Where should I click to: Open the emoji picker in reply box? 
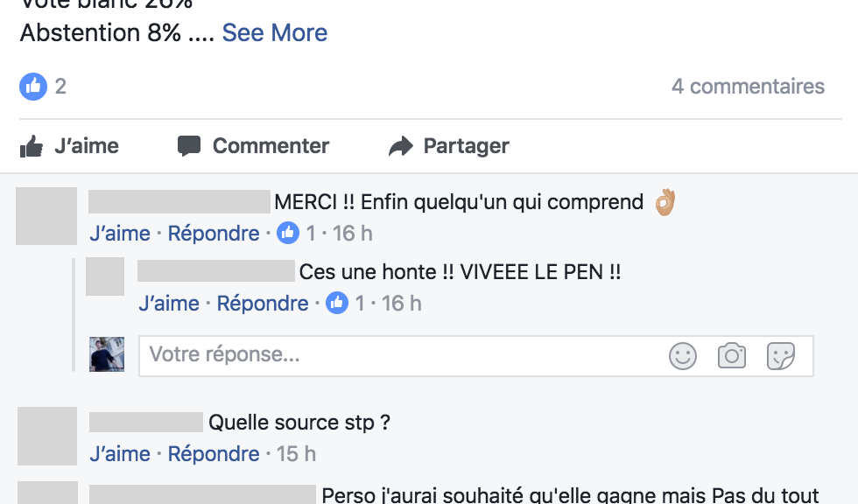click(x=683, y=355)
